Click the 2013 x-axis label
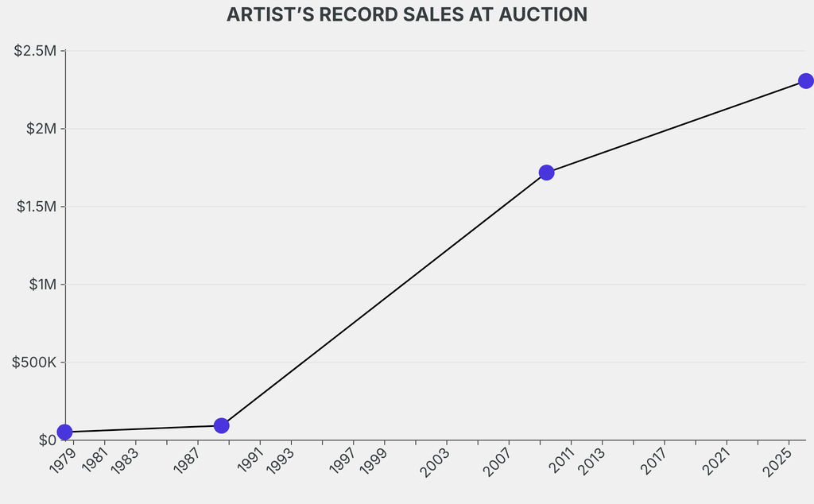The height and width of the screenshot is (504, 814). click(x=591, y=461)
